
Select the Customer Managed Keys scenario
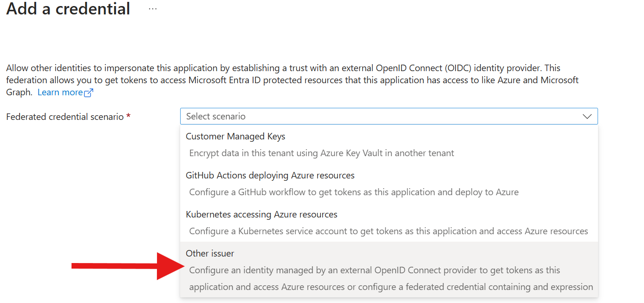pos(235,137)
